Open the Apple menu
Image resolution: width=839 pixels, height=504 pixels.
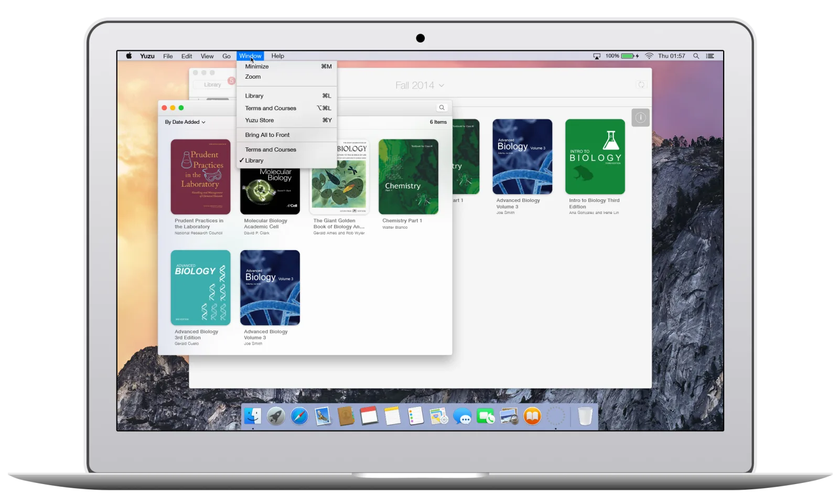tap(129, 56)
